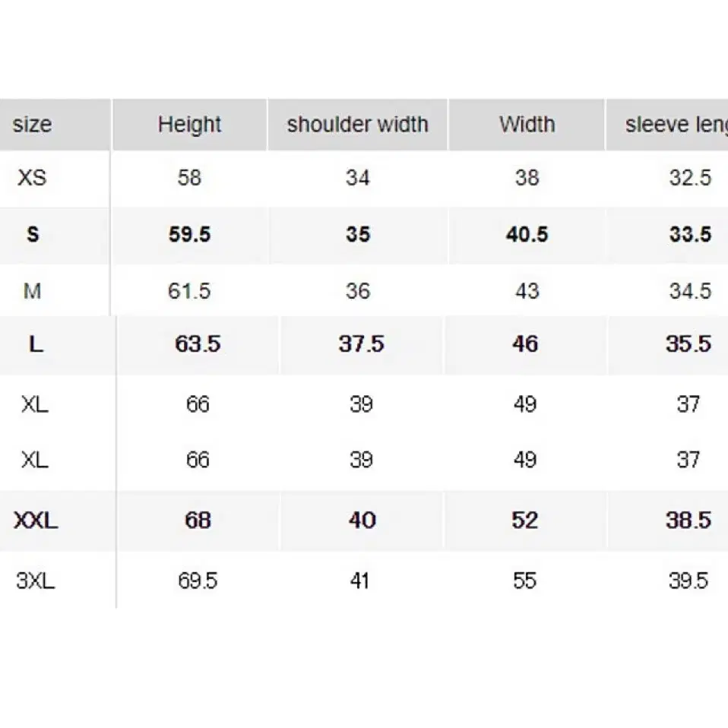Viewport: 728px width, 728px height.
Task: Select the 3XL size row label
Action: [35, 581]
